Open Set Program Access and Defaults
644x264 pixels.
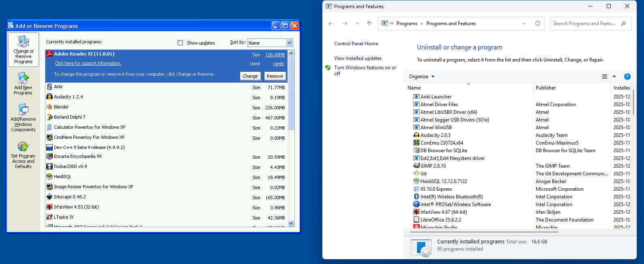click(x=23, y=155)
